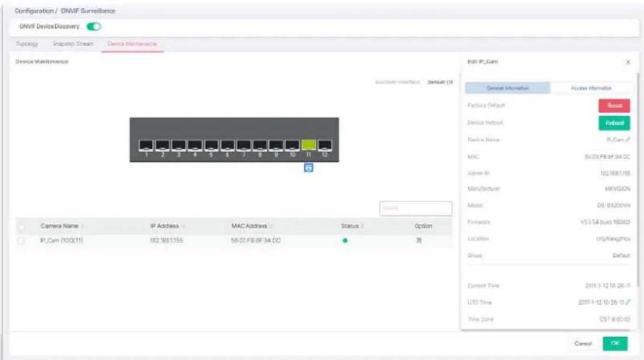Select switch port 5 in the diagram
The width and height of the screenshot is (644, 360).
[211, 145]
